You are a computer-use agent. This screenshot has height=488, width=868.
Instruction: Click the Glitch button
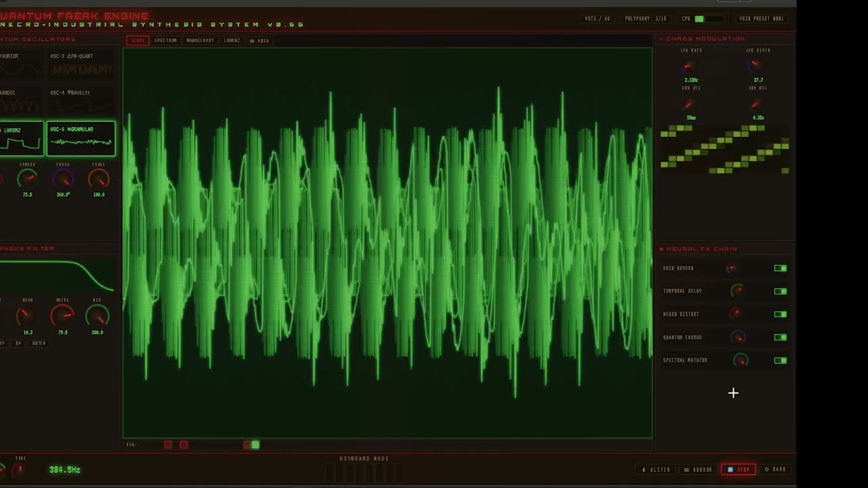tap(656, 470)
